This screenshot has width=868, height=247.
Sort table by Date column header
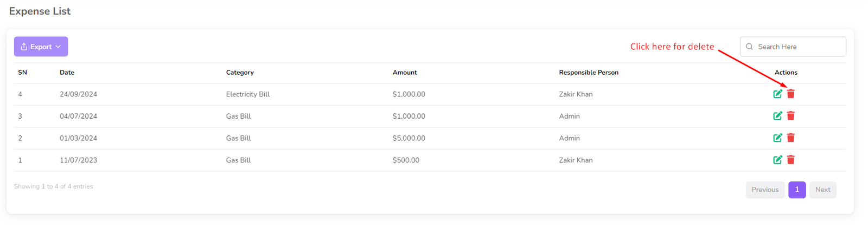pos(67,73)
